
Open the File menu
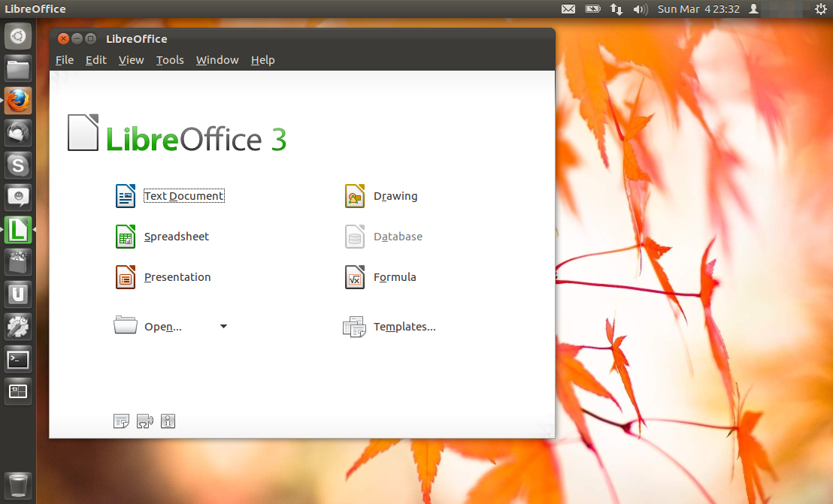pos(65,60)
